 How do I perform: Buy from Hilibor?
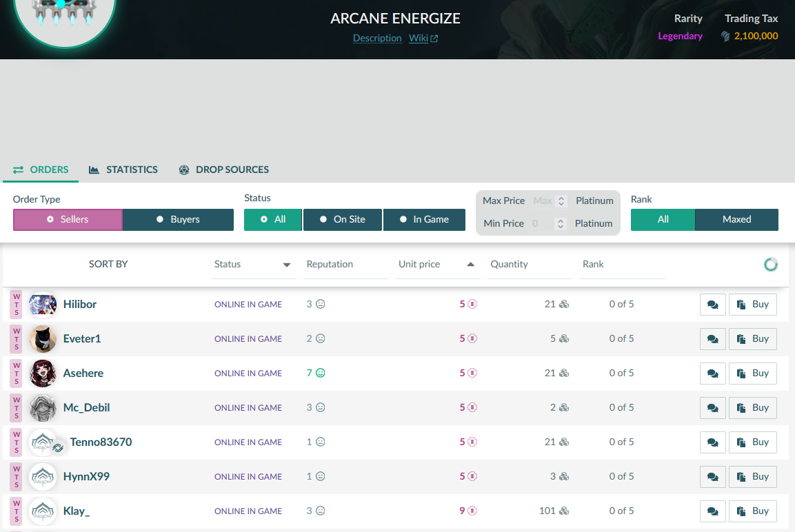[x=752, y=305]
